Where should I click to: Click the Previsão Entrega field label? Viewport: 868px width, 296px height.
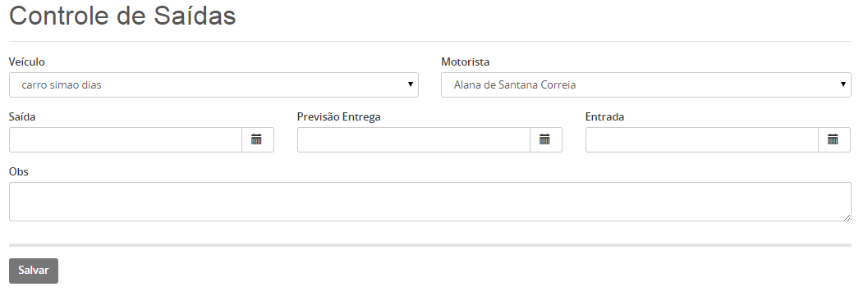(x=339, y=116)
